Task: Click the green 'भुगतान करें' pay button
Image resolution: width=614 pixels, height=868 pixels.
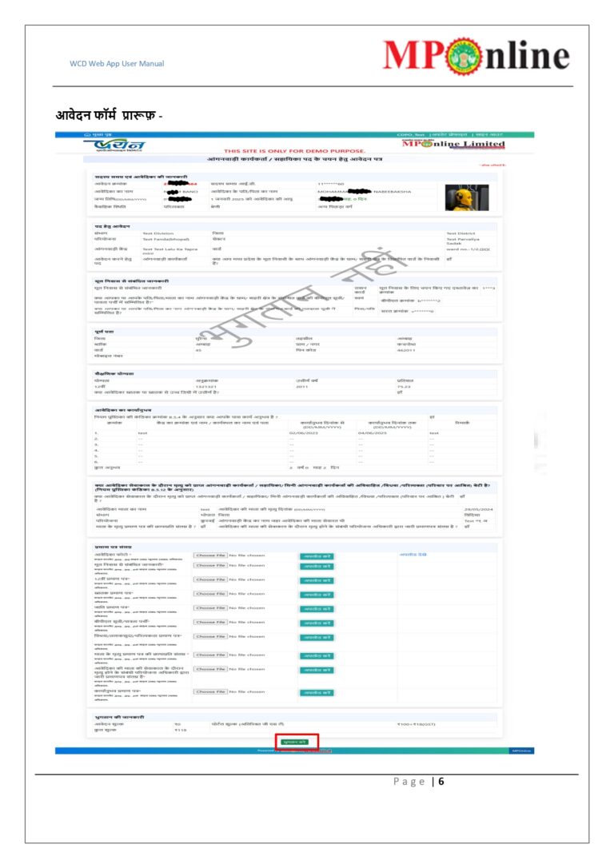Action: [x=296, y=742]
